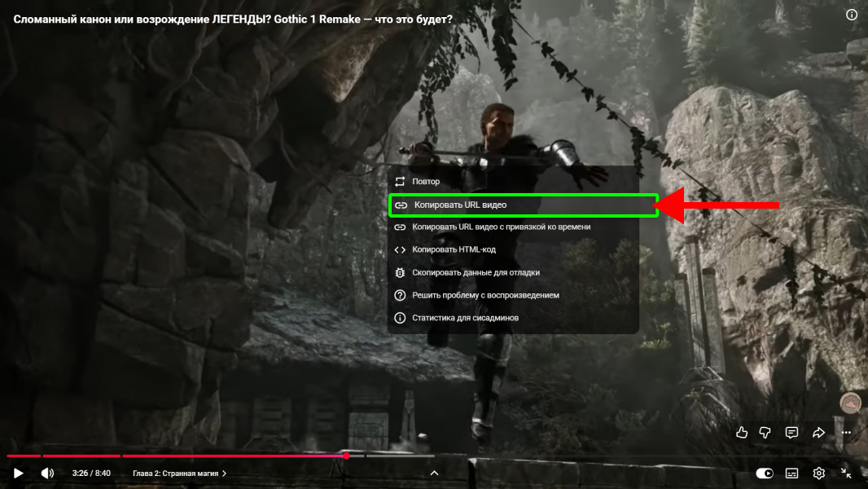Like the video with thumbs up

pos(742,433)
